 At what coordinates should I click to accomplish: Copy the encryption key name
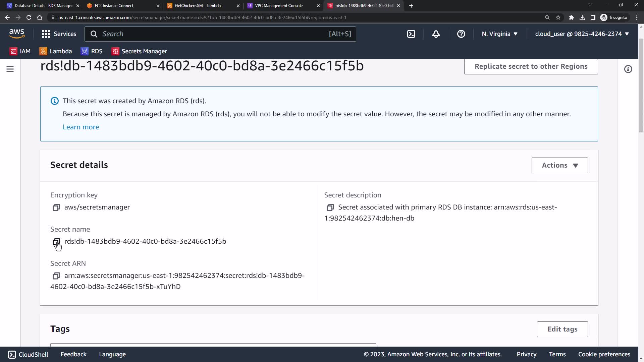click(x=56, y=207)
